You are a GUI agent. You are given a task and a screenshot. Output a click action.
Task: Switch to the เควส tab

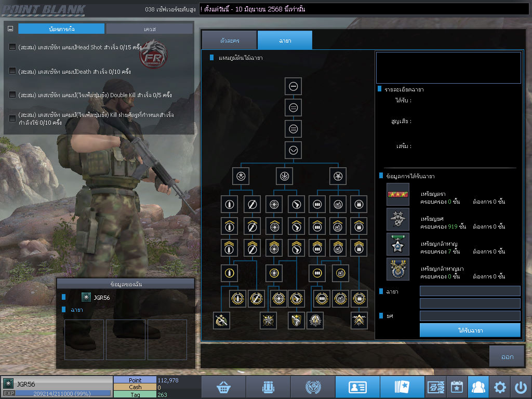[150, 29]
